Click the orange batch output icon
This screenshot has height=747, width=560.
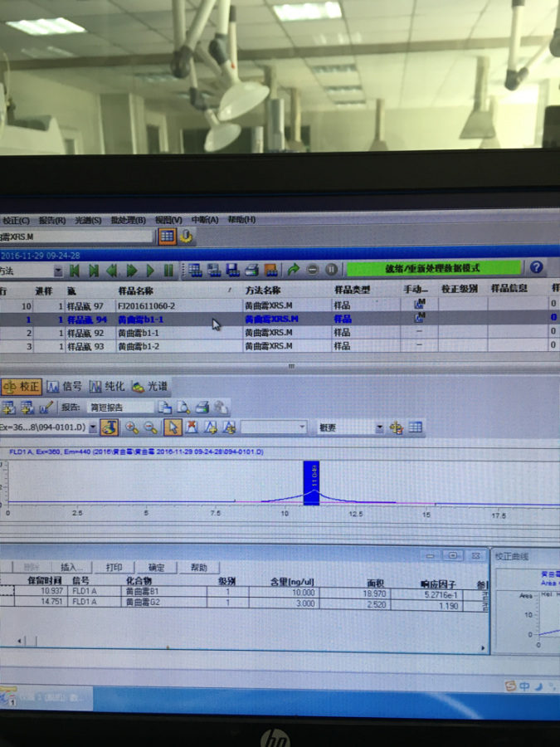tap(270, 270)
